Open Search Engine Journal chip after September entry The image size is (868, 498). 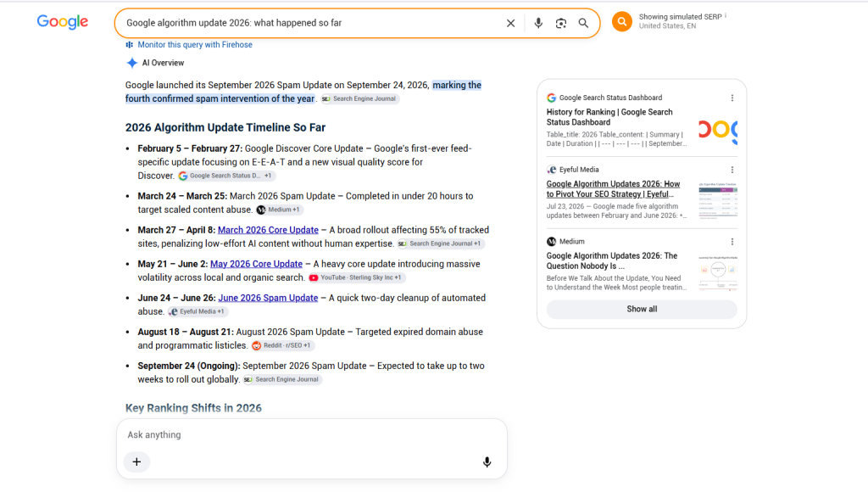pos(282,379)
